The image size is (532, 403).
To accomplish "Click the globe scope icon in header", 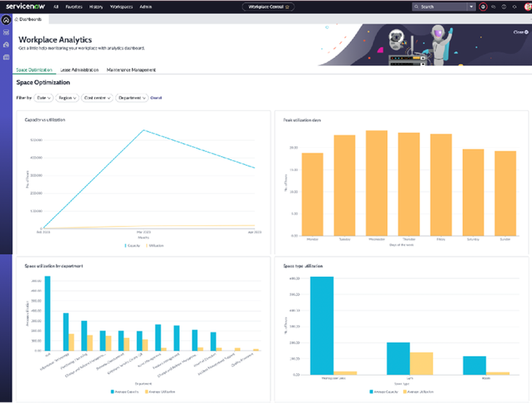I will (483, 6).
